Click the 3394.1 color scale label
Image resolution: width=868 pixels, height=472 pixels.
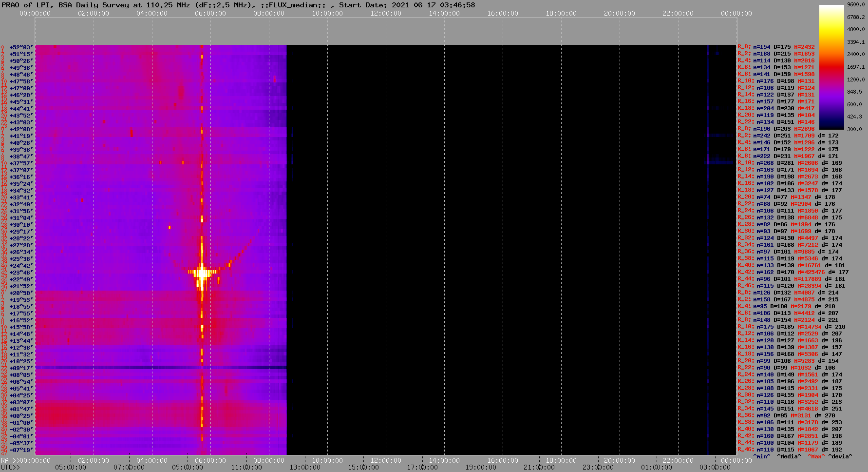coord(856,42)
